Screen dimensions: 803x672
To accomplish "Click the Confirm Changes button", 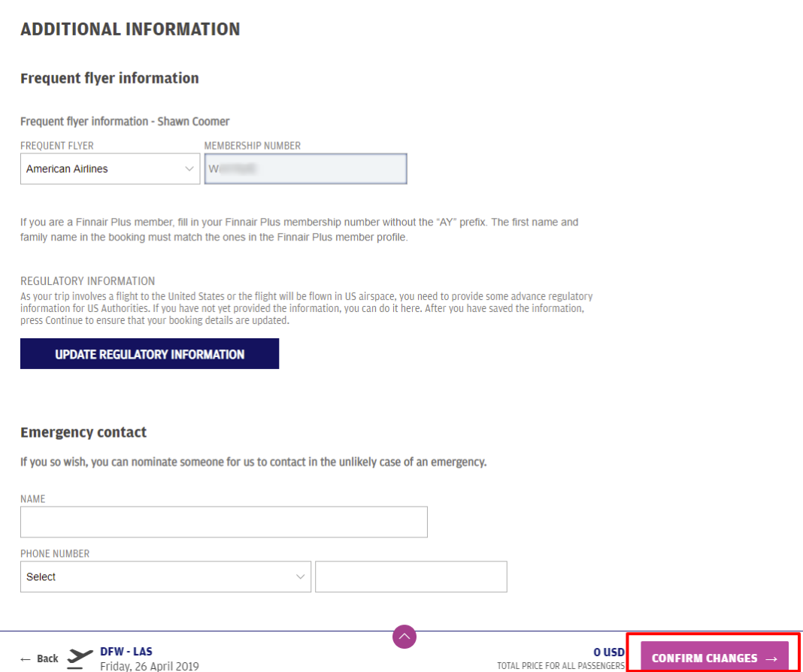I will tap(713, 658).
